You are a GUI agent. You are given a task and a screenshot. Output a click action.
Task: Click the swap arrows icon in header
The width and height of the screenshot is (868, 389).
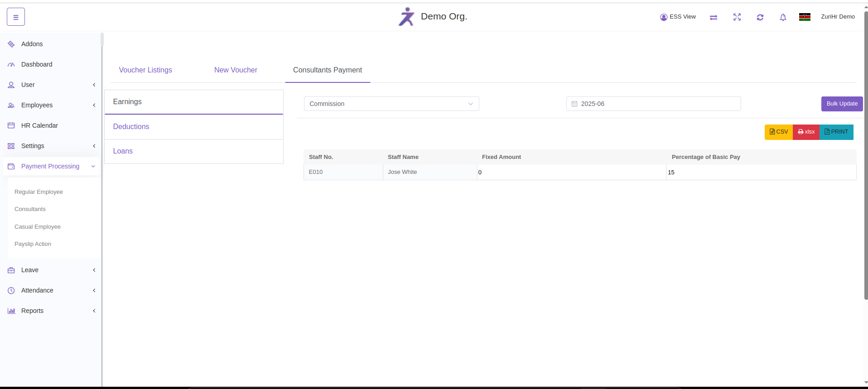(x=713, y=17)
